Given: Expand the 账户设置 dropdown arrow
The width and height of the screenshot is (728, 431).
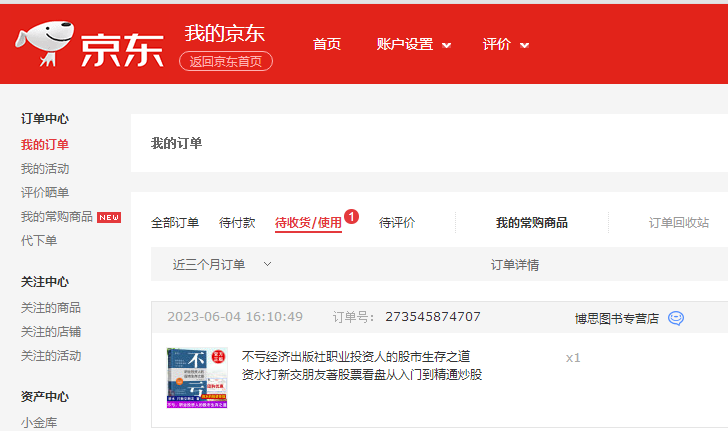Looking at the screenshot, I should pos(447,45).
